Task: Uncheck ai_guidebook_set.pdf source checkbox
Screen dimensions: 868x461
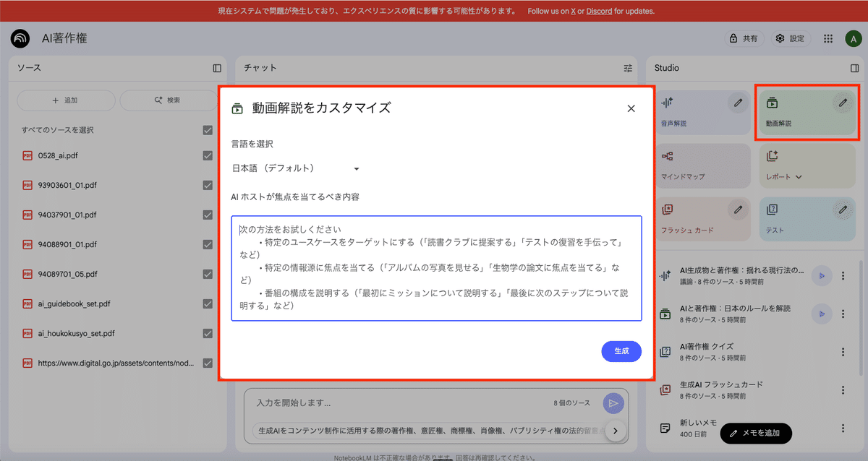Action: (208, 304)
